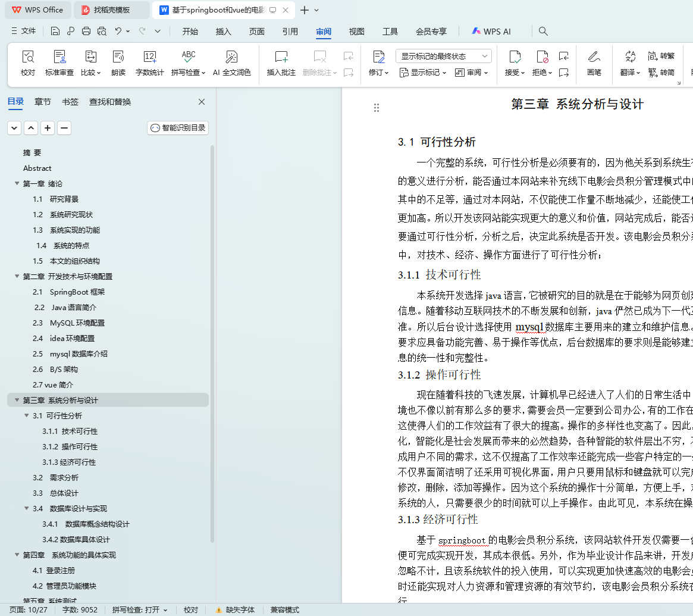
Task: Click the 缺失字体 warning in status bar
Action: pyautogui.click(x=235, y=610)
